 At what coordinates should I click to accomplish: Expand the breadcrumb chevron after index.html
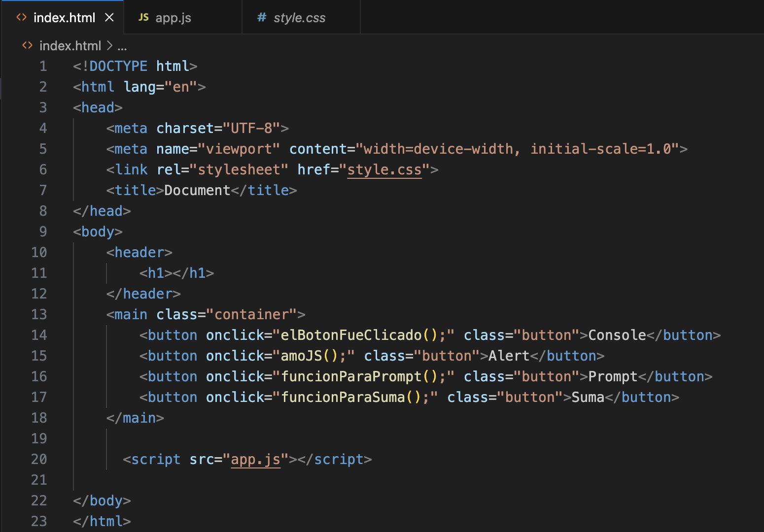point(109,46)
